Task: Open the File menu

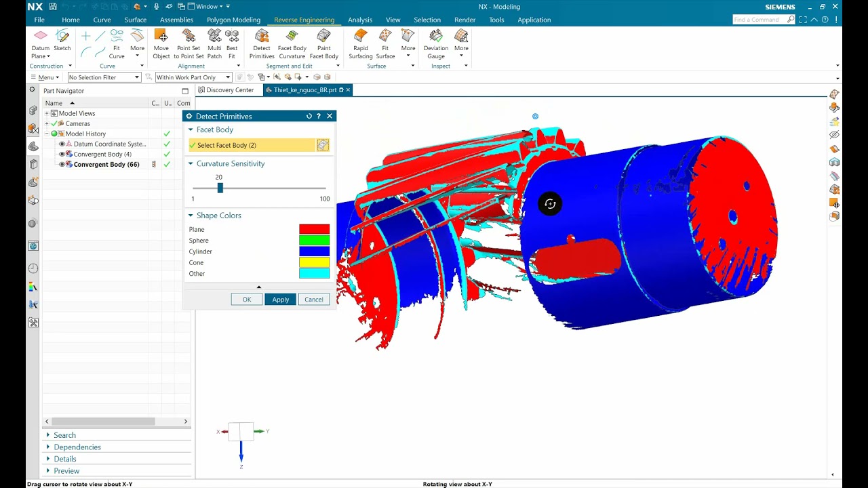Action: click(x=39, y=20)
